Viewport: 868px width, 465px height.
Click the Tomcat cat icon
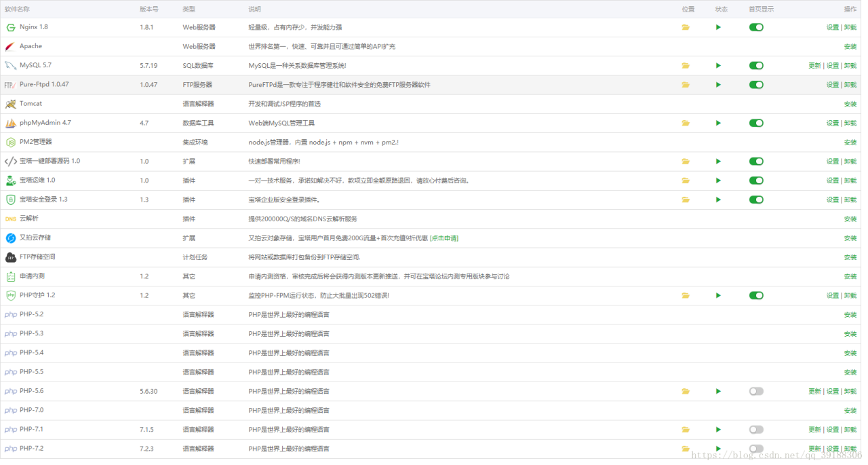pyautogui.click(x=10, y=104)
